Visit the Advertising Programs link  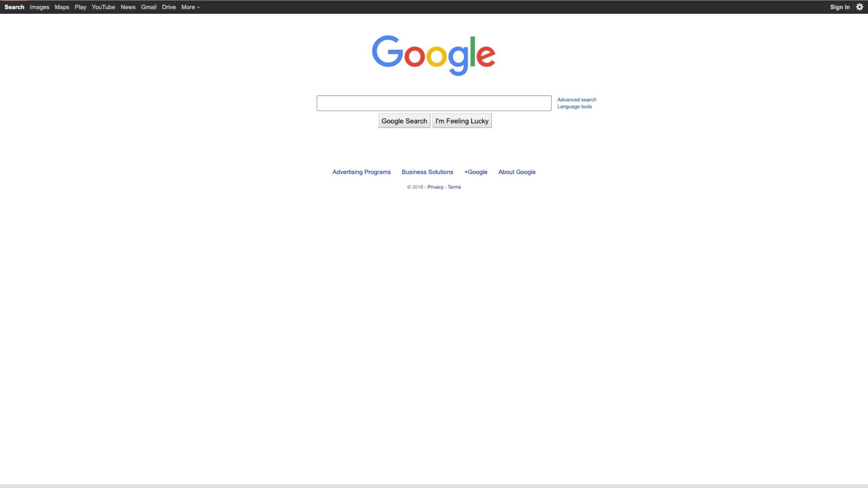[361, 172]
